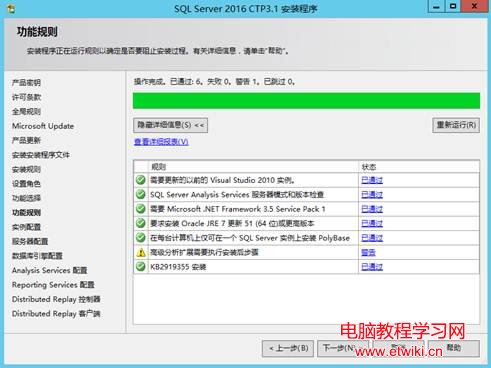
Task: Select Distributed Replay 控制器 step in sidebar
Action: point(56,299)
